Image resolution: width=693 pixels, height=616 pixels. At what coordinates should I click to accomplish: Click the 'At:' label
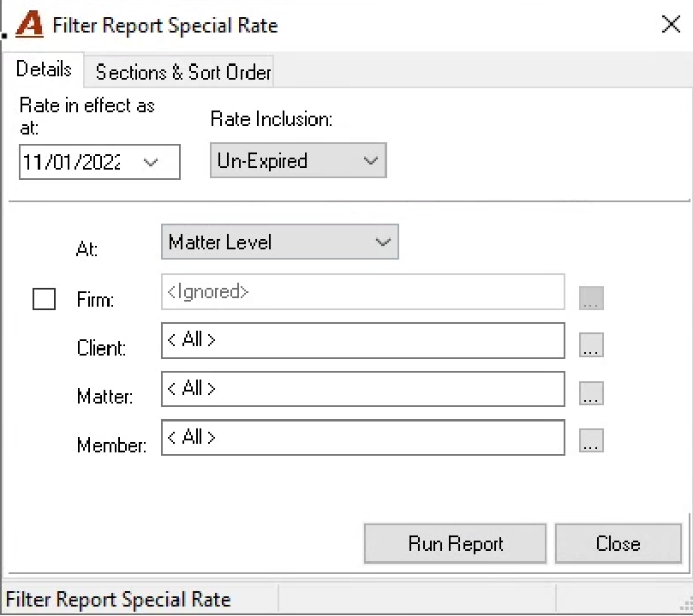87,248
